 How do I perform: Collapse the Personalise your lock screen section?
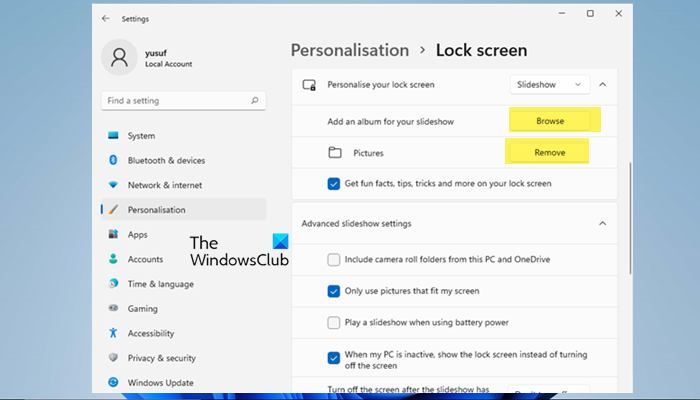[x=602, y=85]
